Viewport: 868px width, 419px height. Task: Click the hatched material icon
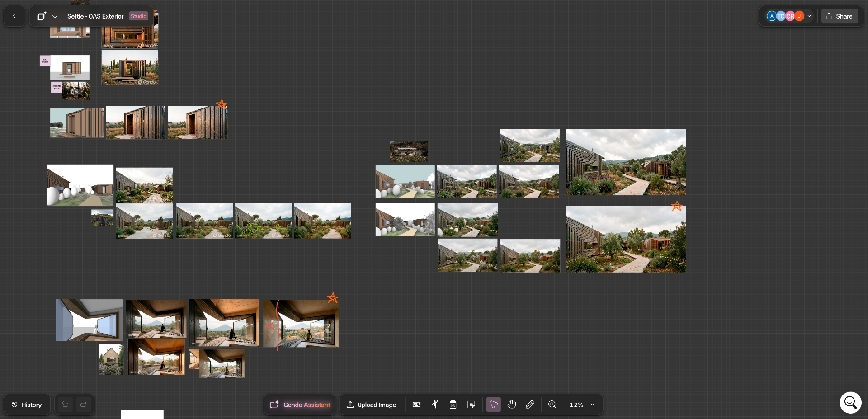(x=453, y=405)
